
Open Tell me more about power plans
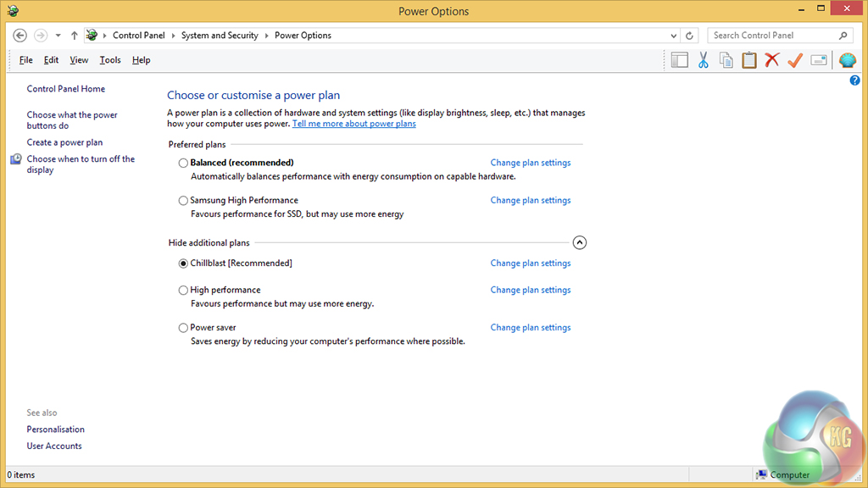coord(353,124)
